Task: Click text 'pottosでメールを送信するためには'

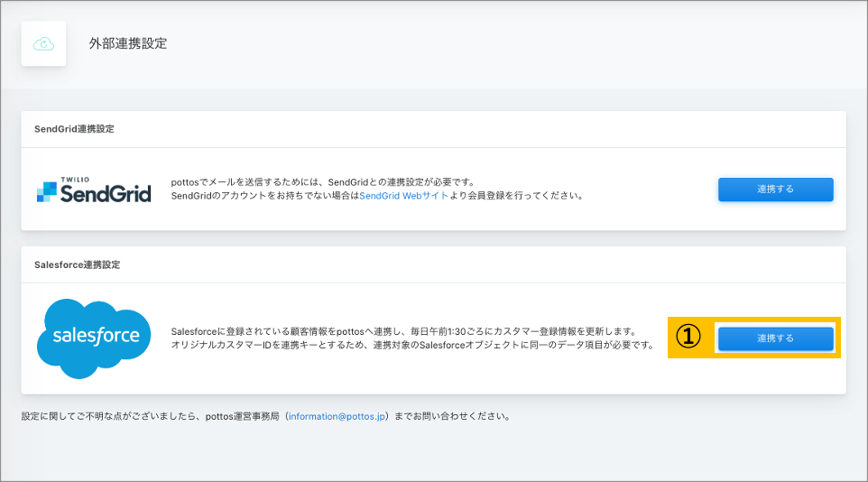Action: click(244, 182)
